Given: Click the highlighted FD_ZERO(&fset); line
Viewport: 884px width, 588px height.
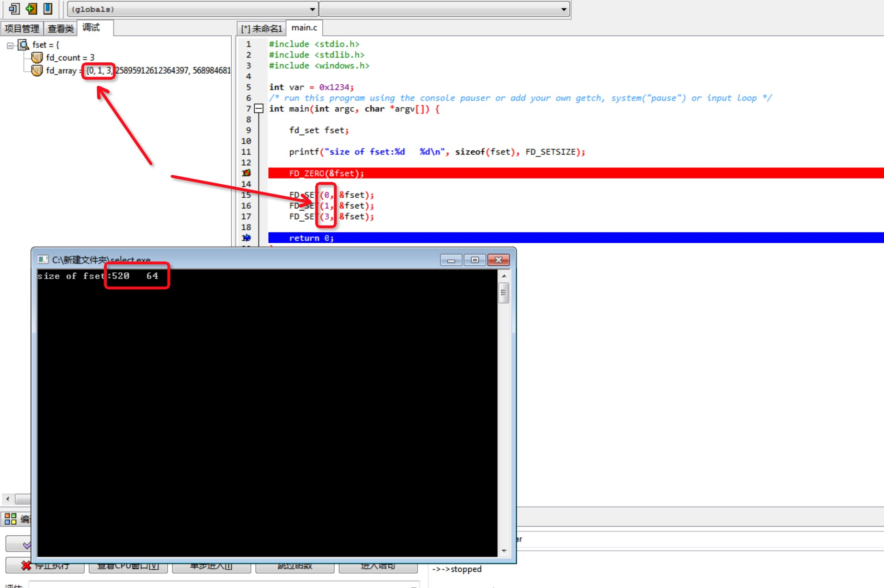Looking at the screenshot, I should (x=576, y=173).
